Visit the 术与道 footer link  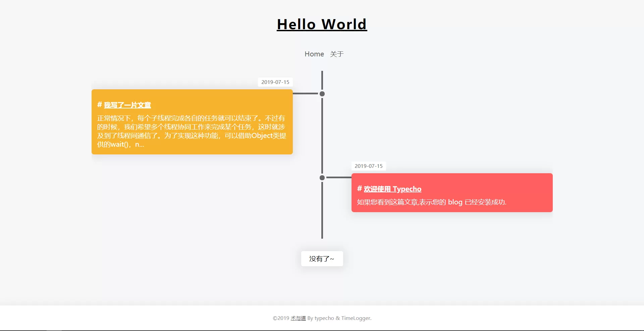tap(298, 318)
